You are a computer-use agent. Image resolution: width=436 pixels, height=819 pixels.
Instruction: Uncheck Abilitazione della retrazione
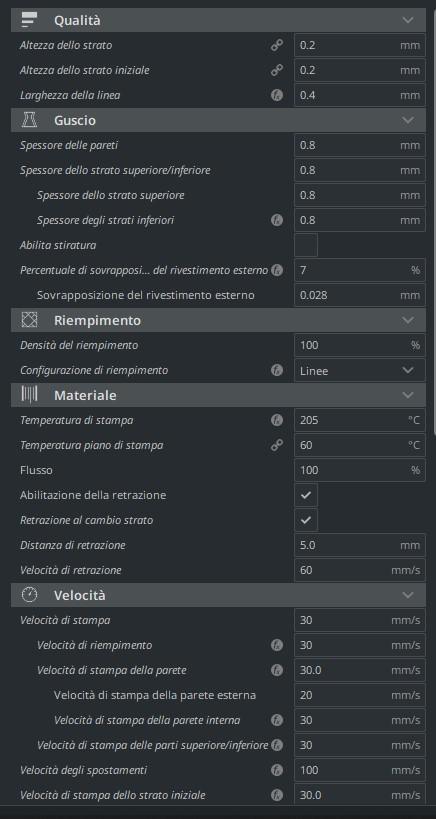click(306, 495)
